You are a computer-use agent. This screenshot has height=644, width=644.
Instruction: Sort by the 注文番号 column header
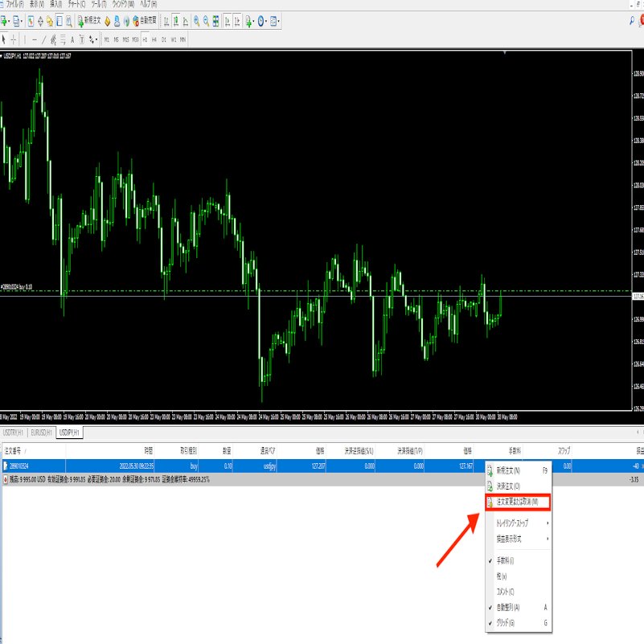34,451
